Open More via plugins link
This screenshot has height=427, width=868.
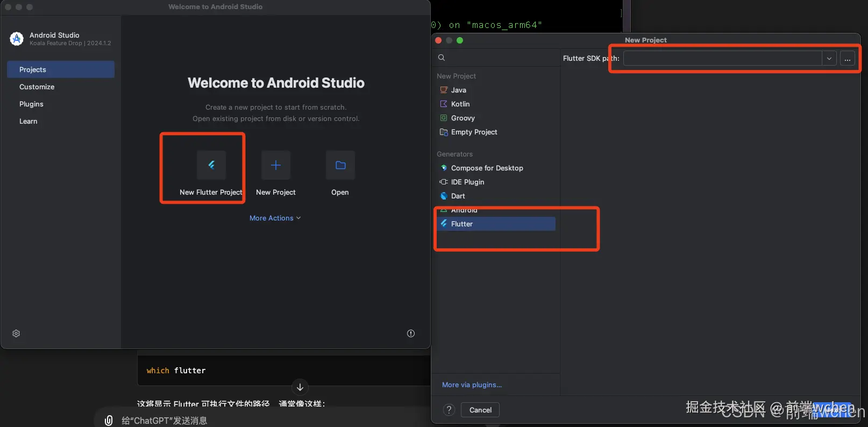coord(472,385)
